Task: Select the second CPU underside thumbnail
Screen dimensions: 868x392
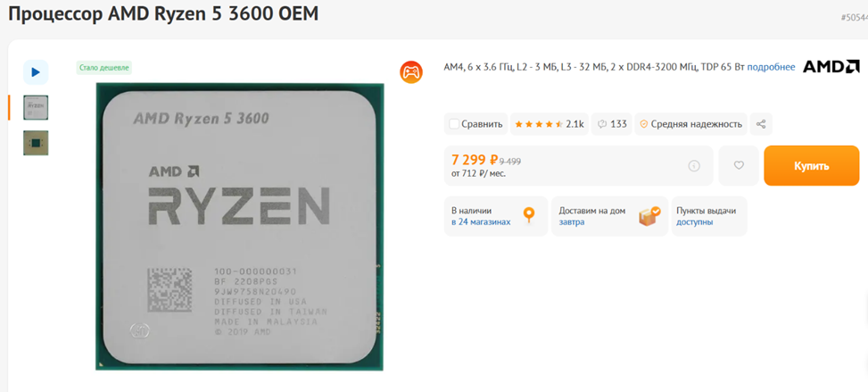Action: [x=36, y=143]
